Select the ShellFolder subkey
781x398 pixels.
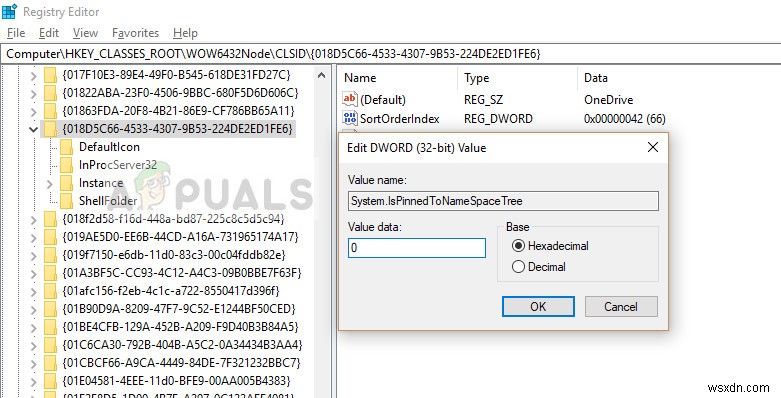[108, 201]
